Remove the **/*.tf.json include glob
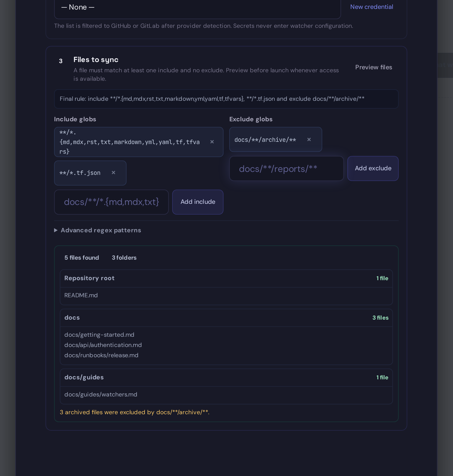Viewport: 453px width, 476px height. click(113, 173)
